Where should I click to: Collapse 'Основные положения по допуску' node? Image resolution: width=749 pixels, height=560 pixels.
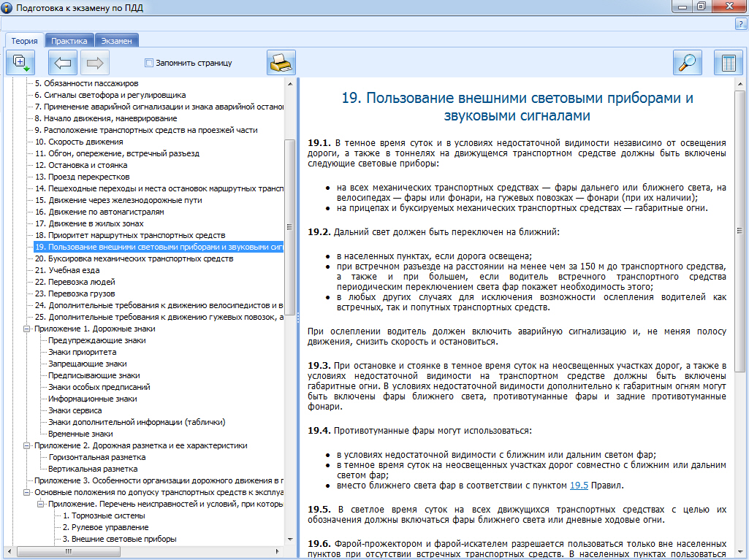coord(27,492)
